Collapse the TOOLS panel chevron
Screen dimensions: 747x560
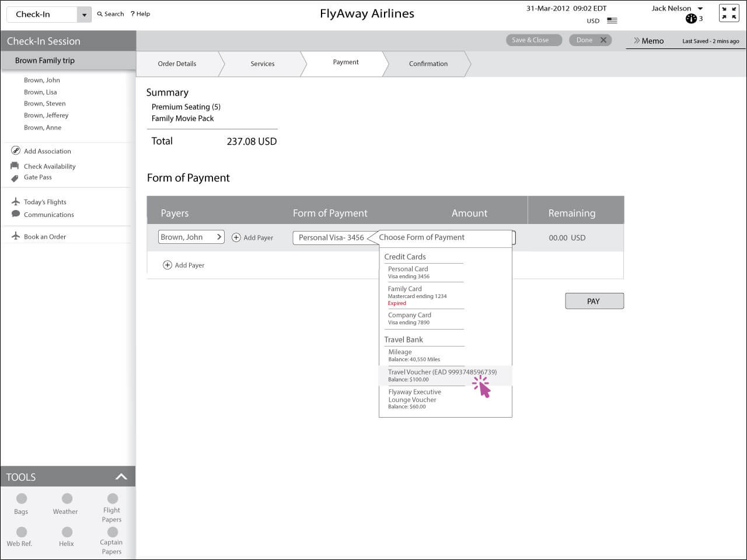pyautogui.click(x=121, y=477)
